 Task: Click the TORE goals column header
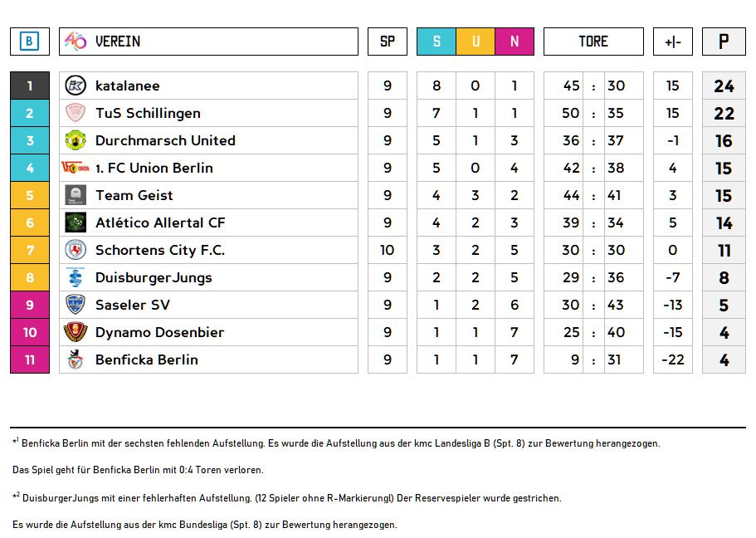click(x=593, y=42)
